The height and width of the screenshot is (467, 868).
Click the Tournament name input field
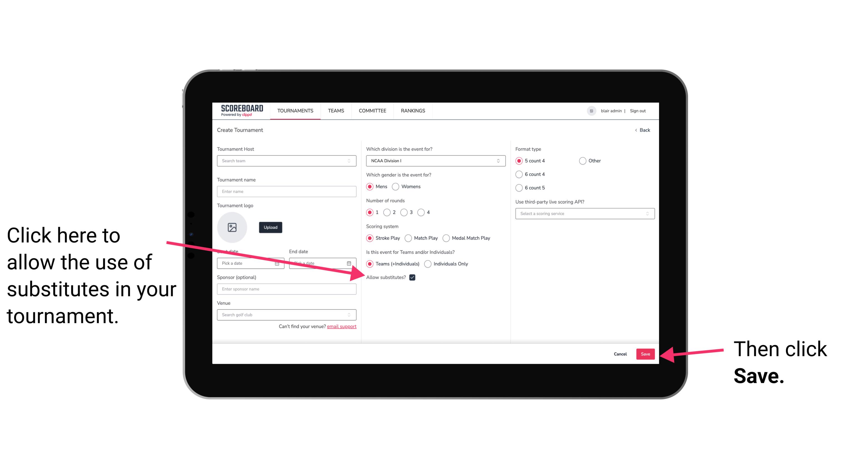(286, 191)
